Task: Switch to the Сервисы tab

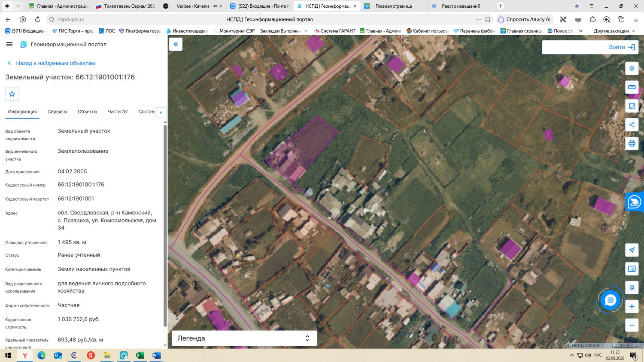Action: 57,112
